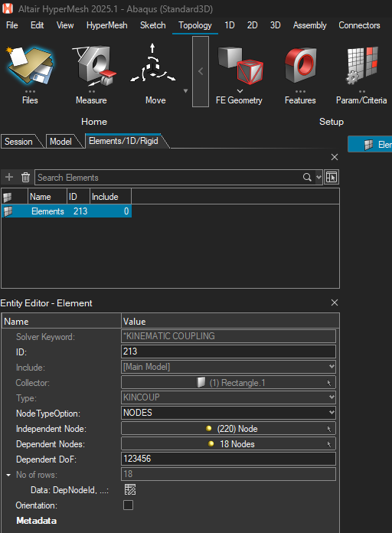Click the blue Elements button at right
Image resolution: width=392 pixels, height=533 pixels.
[x=370, y=145]
